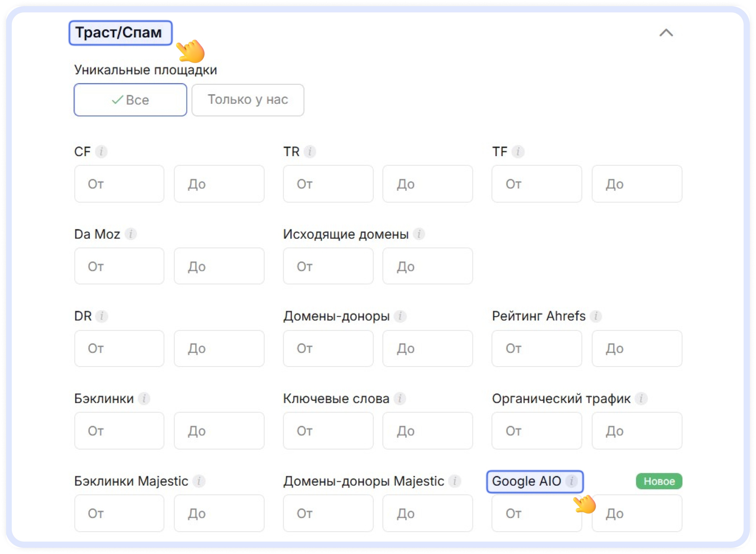This screenshot has width=756, height=554.
Task: Click the Ключевые слова info icon
Action: coord(399,398)
